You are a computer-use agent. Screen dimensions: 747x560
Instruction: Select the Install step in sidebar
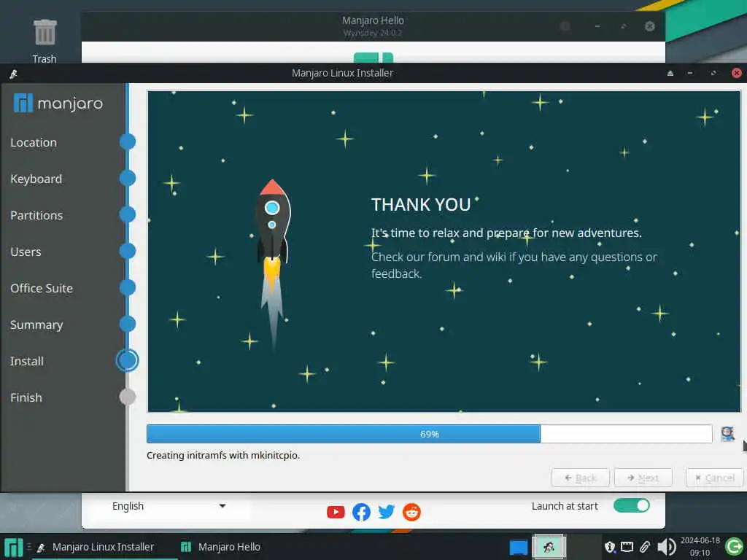tap(27, 361)
